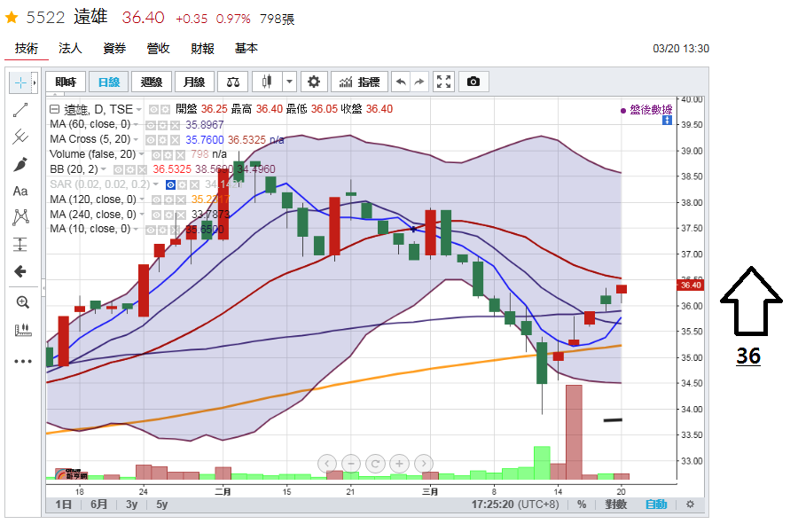
Task: Enter fullscreen chart mode
Action: point(443,82)
